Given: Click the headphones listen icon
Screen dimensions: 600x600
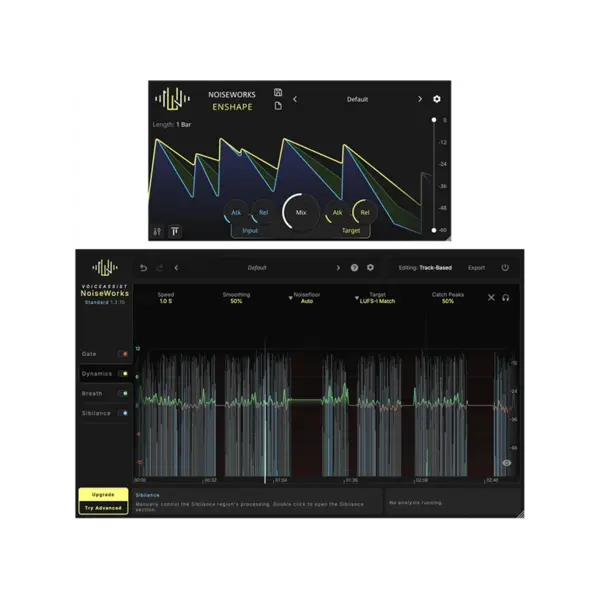Looking at the screenshot, I should [505, 298].
